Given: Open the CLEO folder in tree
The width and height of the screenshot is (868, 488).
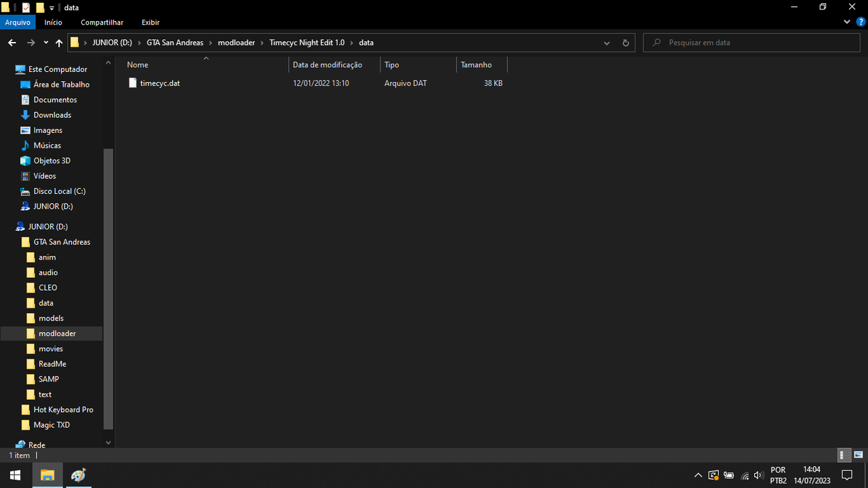Looking at the screenshot, I should pyautogui.click(x=47, y=288).
